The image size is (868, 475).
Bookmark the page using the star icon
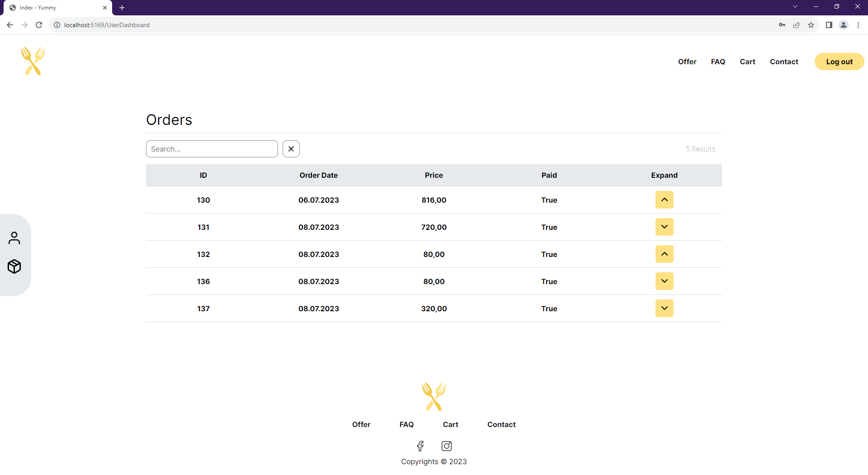click(811, 25)
